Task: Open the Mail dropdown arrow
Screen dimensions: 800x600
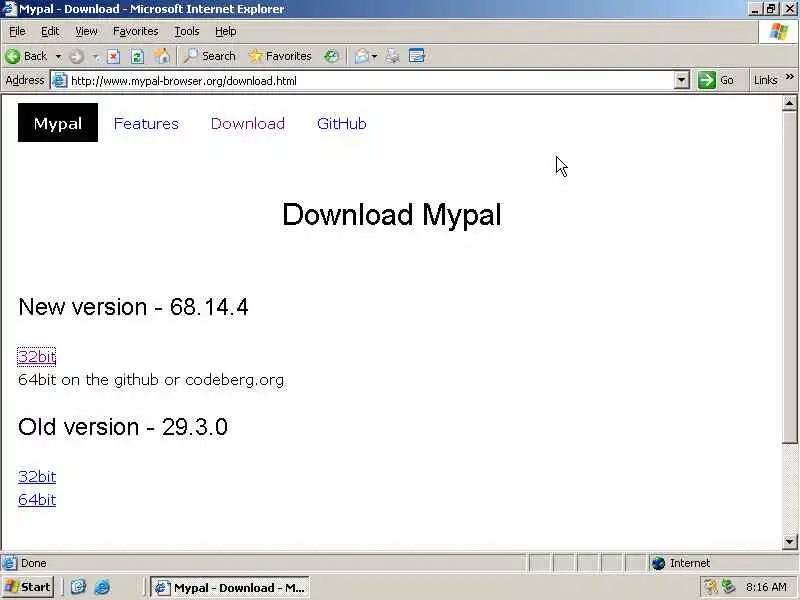Action: [x=374, y=56]
